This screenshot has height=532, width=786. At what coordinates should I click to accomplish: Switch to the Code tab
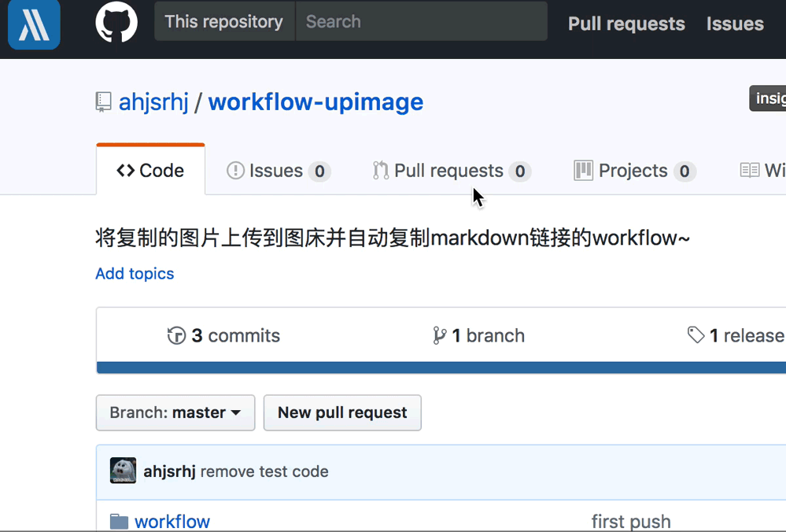tap(149, 170)
